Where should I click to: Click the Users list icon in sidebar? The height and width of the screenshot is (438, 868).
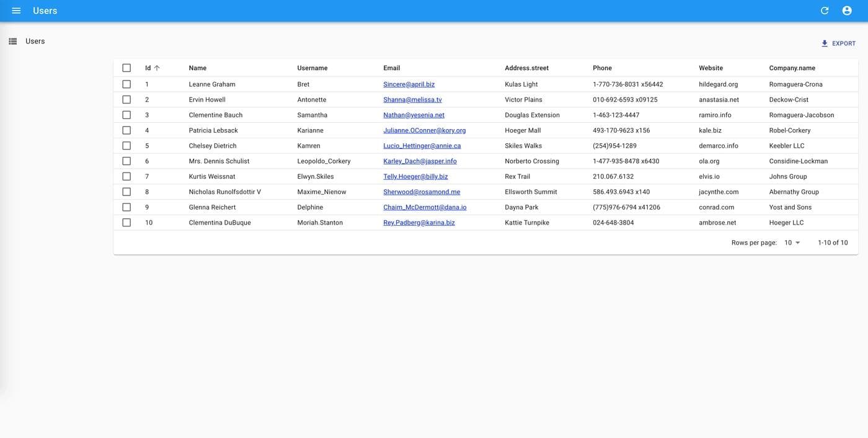click(x=12, y=42)
